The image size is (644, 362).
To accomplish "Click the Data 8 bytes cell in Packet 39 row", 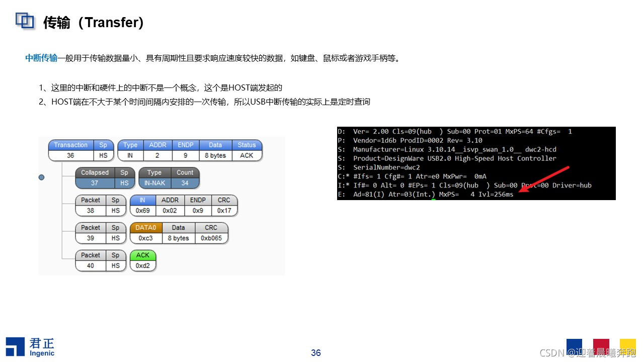I will [178, 233].
